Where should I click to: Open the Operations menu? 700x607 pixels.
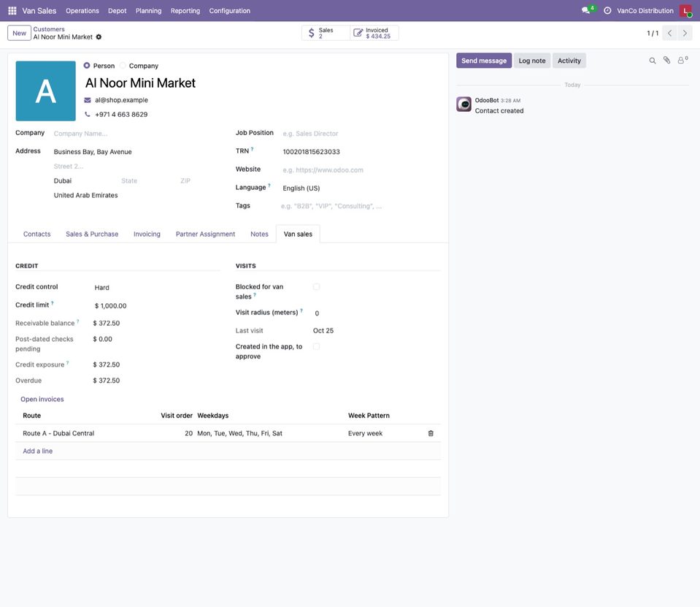(x=82, y=10)
